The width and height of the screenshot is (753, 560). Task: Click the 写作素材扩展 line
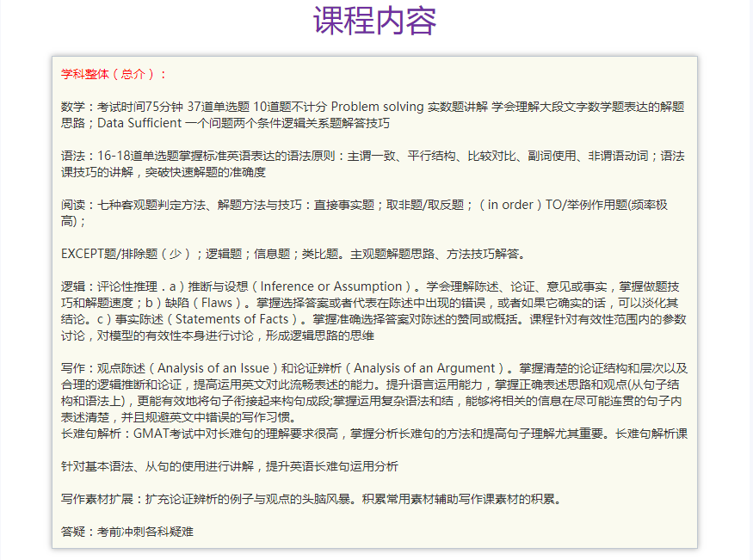click(x=312, y=499)
